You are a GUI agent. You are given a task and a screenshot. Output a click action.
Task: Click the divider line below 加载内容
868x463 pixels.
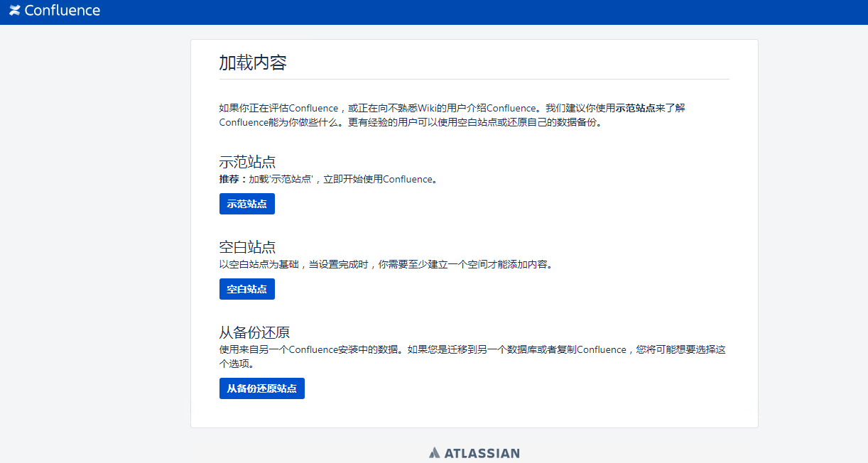click(474, 79)
